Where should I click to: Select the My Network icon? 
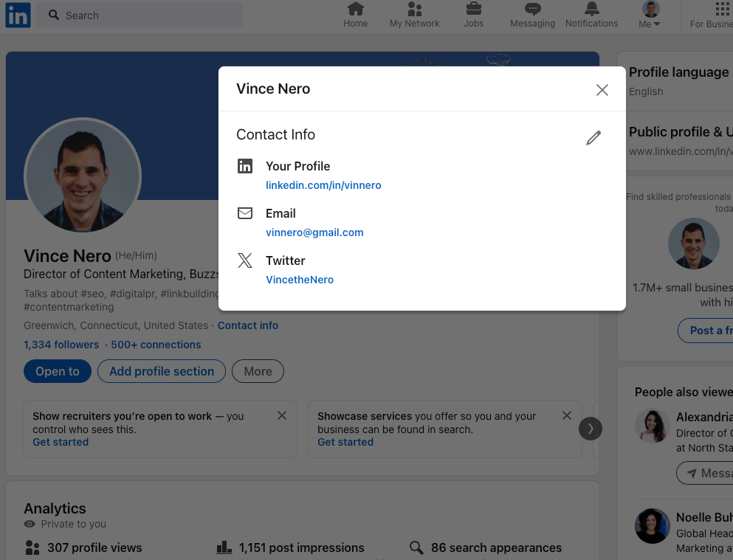tap(414, 10)
